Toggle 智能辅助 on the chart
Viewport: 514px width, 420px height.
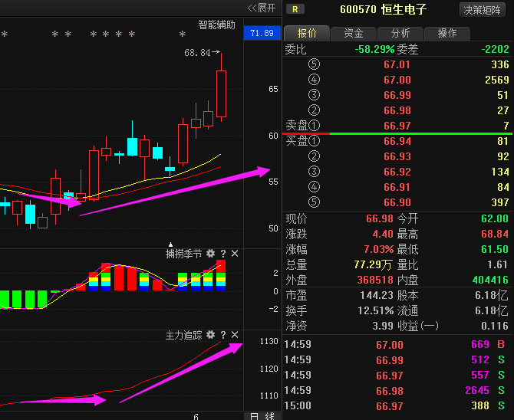click(216, 25)
